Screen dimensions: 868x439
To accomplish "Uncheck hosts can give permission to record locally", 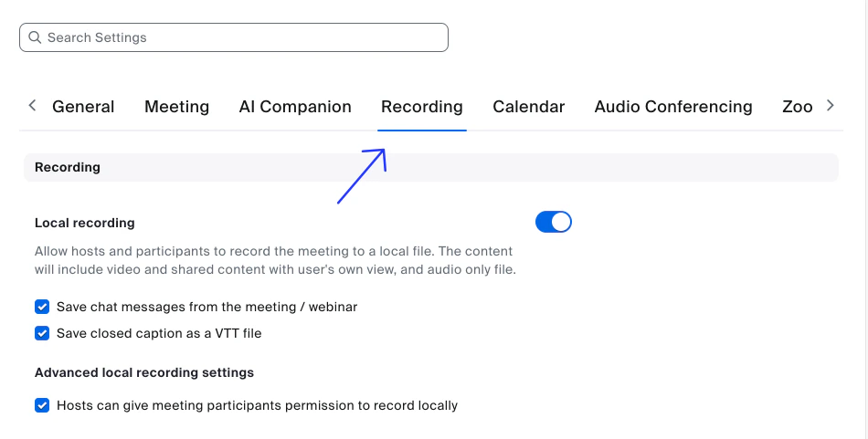I will [42, 405].
